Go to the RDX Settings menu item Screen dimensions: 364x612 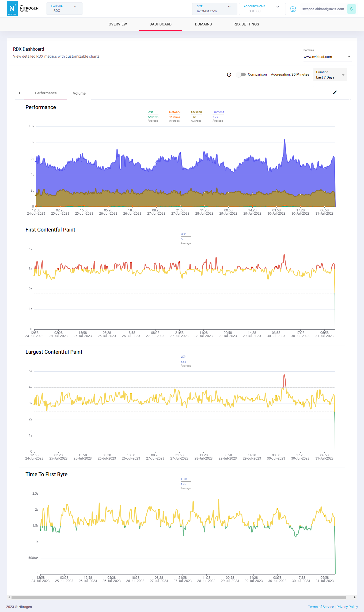pos(246,24)
